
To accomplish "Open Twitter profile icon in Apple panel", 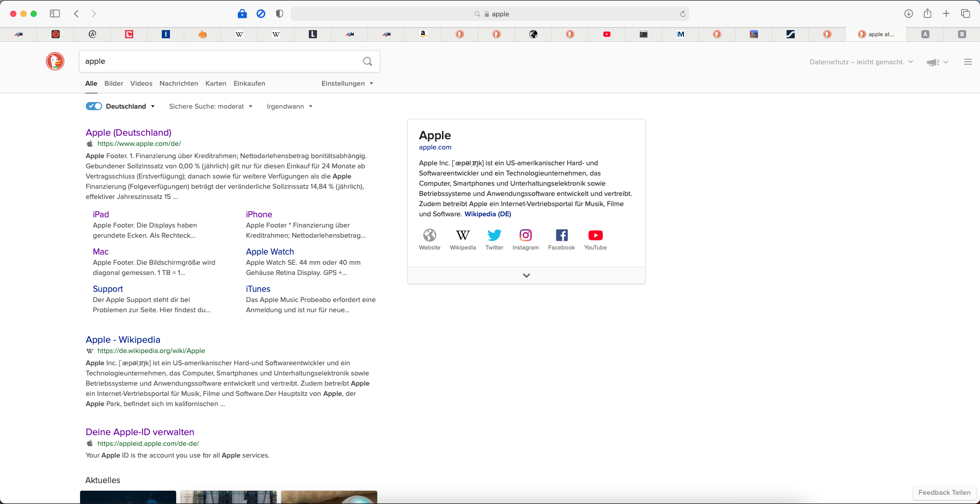I will 494,236.
